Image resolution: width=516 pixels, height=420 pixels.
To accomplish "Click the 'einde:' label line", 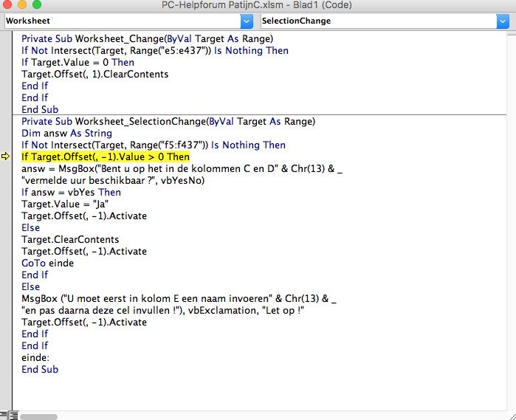I will [x=35, y=358].
